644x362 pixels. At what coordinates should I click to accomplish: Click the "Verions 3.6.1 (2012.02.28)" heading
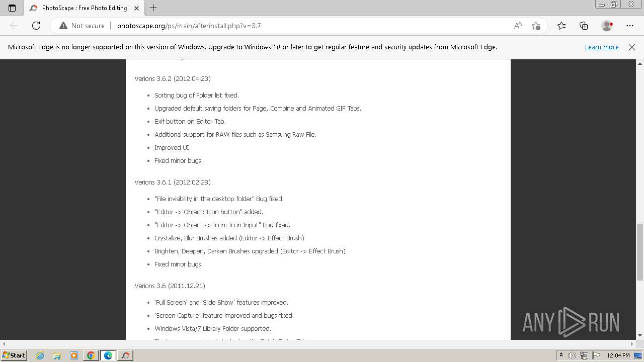(x=173, y=182)
